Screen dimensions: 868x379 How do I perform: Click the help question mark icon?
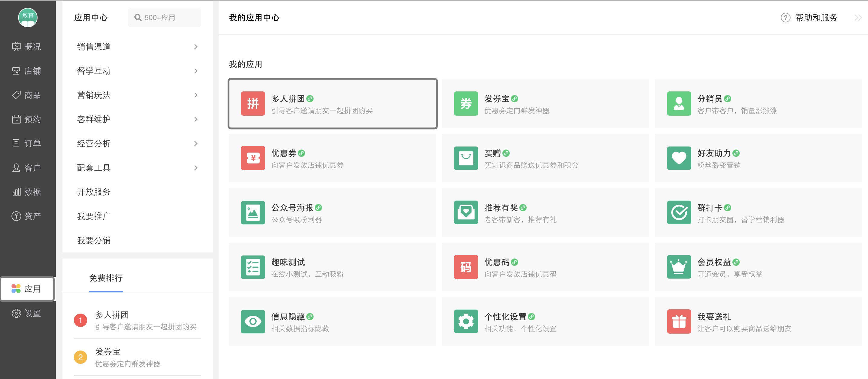[x=785, y=18]
